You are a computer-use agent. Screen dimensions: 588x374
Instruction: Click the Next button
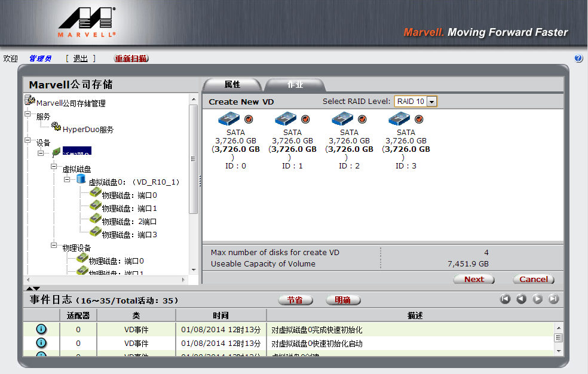(x=474, y=279)
